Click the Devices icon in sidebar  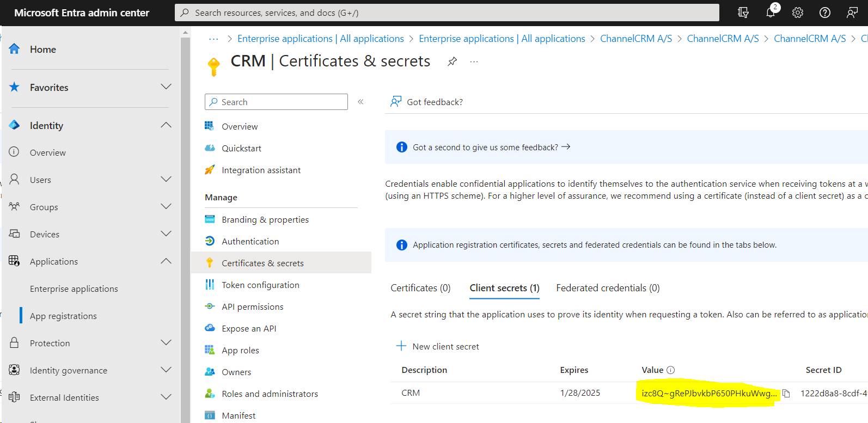click(x=15, y=234)
